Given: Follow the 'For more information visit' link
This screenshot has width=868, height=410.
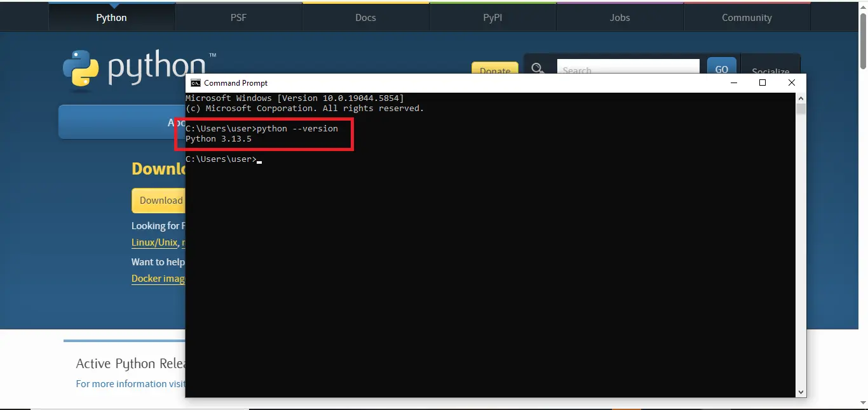Looking at the screenshot, I should [x=130, y=383].
